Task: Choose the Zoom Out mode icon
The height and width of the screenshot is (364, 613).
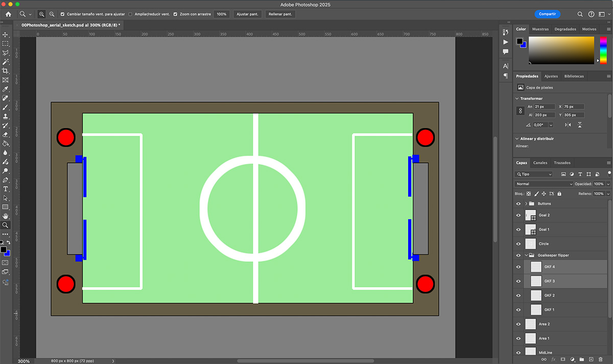Action: click(52, 14)
